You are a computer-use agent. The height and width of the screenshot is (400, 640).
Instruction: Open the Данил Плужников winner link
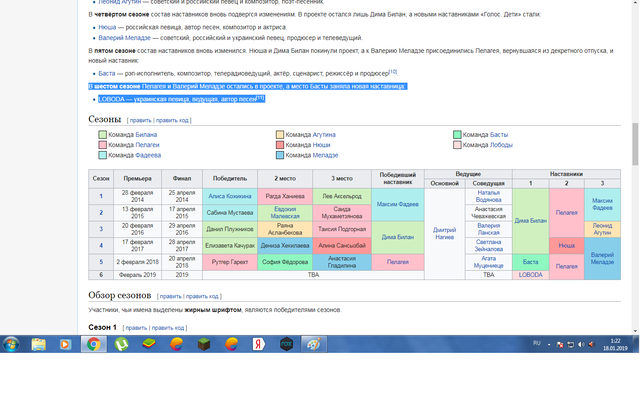230,229
